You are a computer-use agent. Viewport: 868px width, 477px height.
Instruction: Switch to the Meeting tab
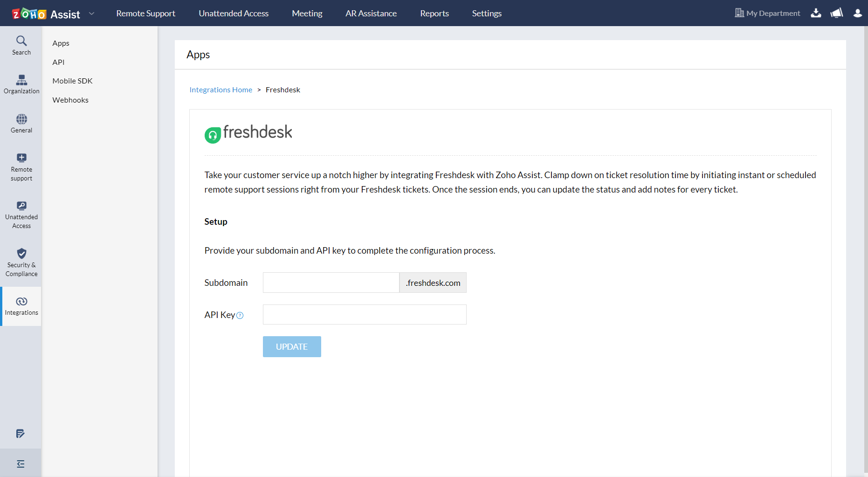pyautogui.click(x=307, y=14)
